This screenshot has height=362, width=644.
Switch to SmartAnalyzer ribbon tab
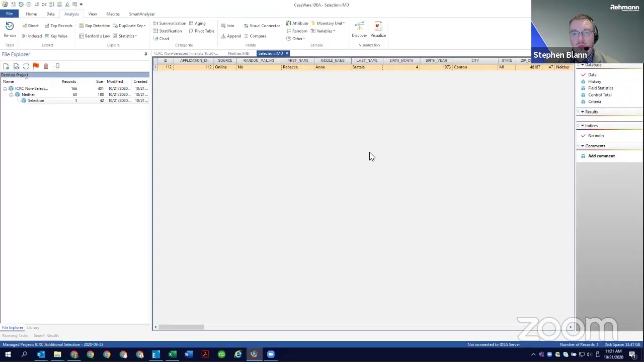pos(142,14)
